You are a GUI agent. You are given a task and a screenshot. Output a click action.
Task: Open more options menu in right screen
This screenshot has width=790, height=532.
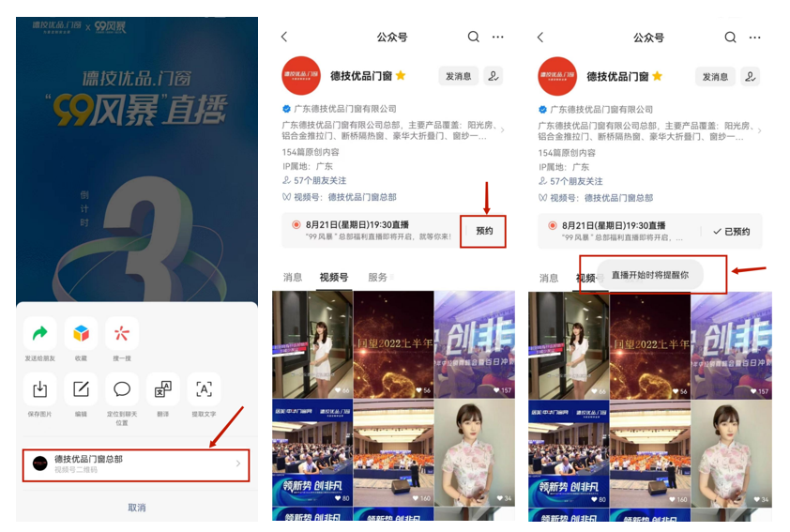pyautogui.click(x=754, y=38)
